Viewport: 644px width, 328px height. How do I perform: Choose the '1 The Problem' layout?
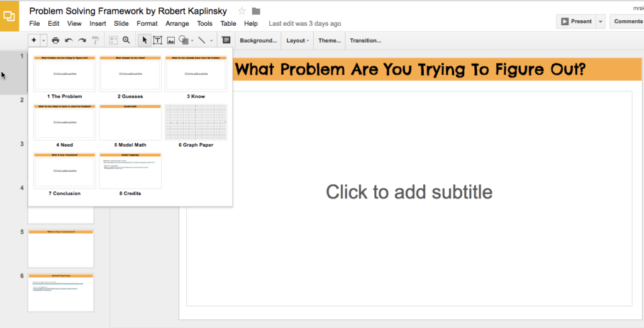pyautogui.click(x=65, y=77)
